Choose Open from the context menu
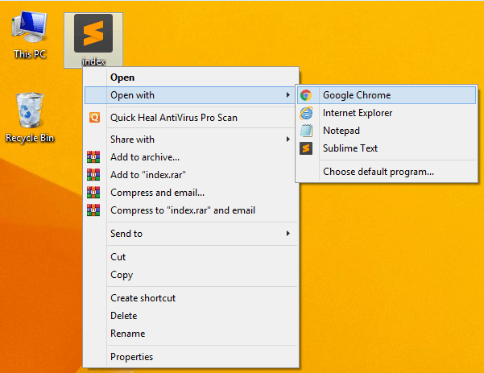Screen dimensions: 484x373 click(x=191, y=77)
